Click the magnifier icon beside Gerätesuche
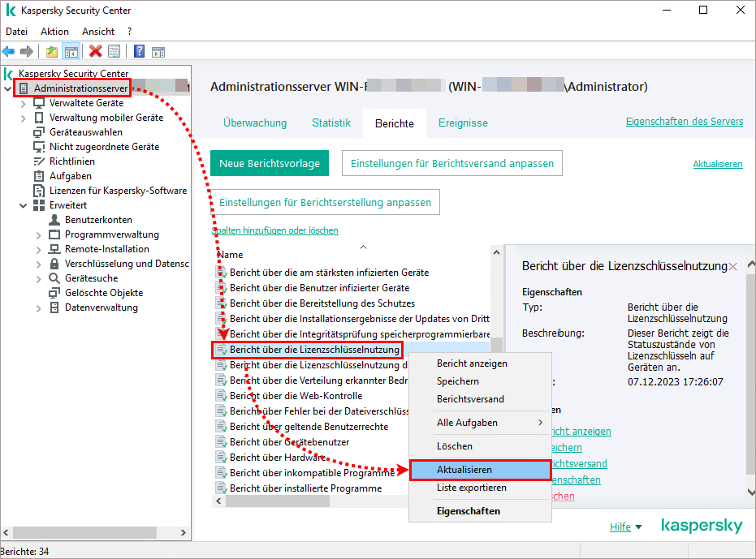This screenshot has height=559, width=756. tap(54, 278)
